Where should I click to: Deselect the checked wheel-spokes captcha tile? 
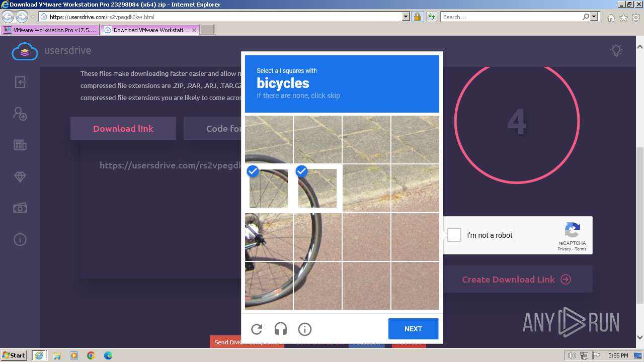click(x=269, y=189)
